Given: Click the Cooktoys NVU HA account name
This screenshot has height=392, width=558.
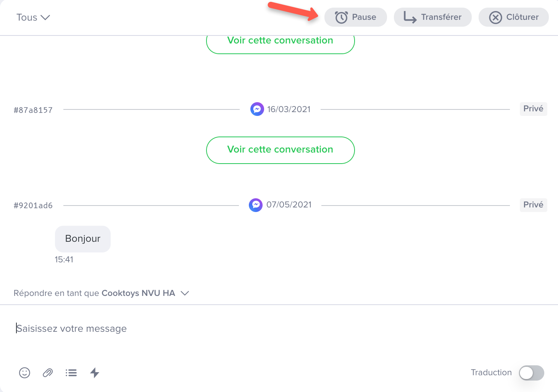Looking at the screenshot, I should click(x=138, y=293).
